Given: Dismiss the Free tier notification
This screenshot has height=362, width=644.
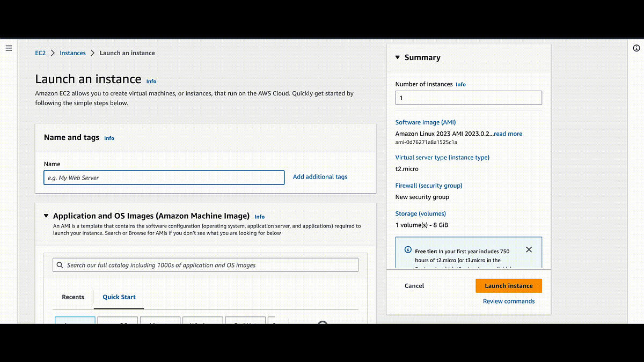Looking at the screenshot, I should 529,249.
